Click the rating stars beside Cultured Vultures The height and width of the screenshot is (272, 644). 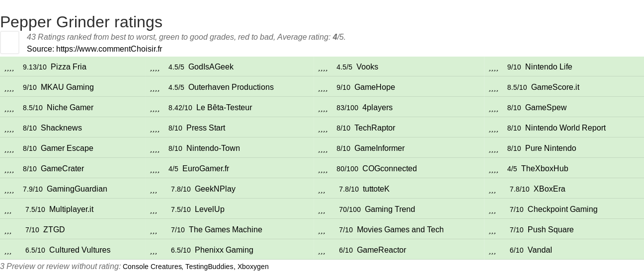tap(8, 251)
